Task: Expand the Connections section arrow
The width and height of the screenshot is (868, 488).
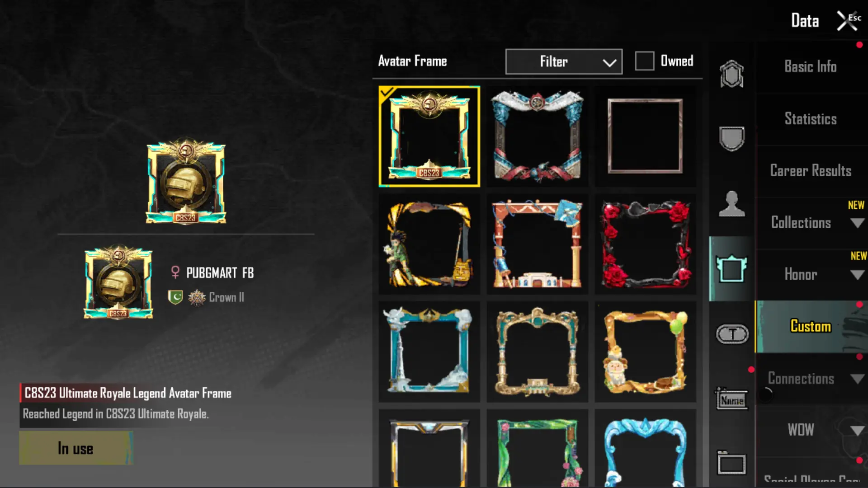Action: (857, 379)
